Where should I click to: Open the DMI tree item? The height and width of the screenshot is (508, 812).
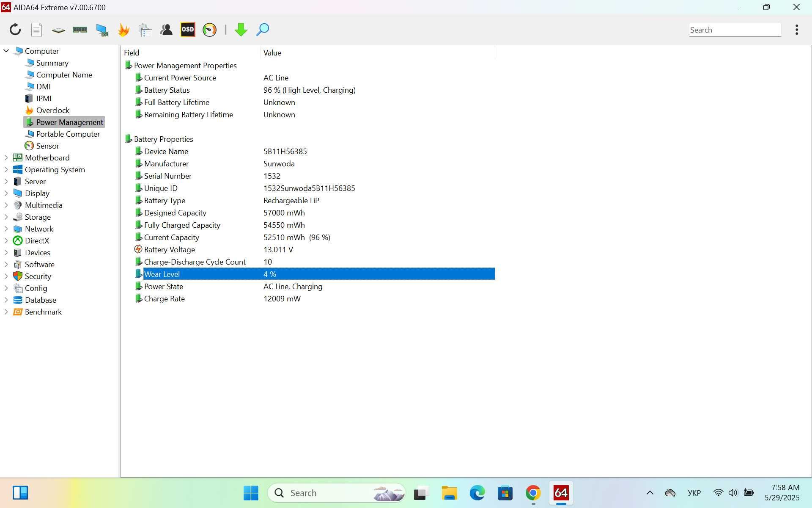point(43,86)
